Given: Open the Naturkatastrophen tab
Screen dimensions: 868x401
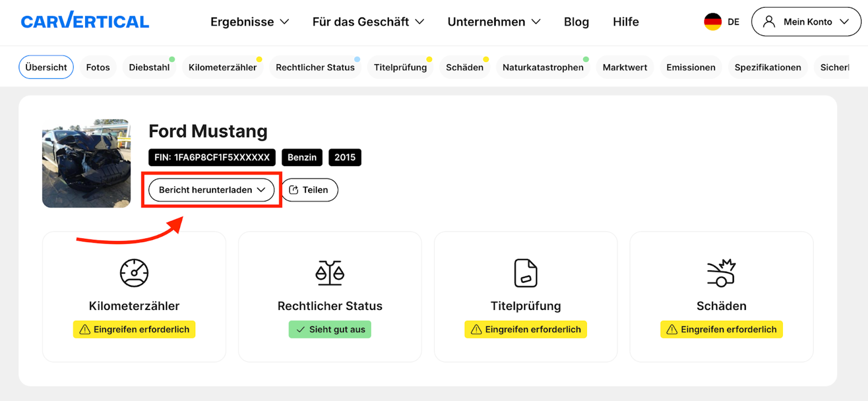Looking at the screenshot, I should click(543, 67).
